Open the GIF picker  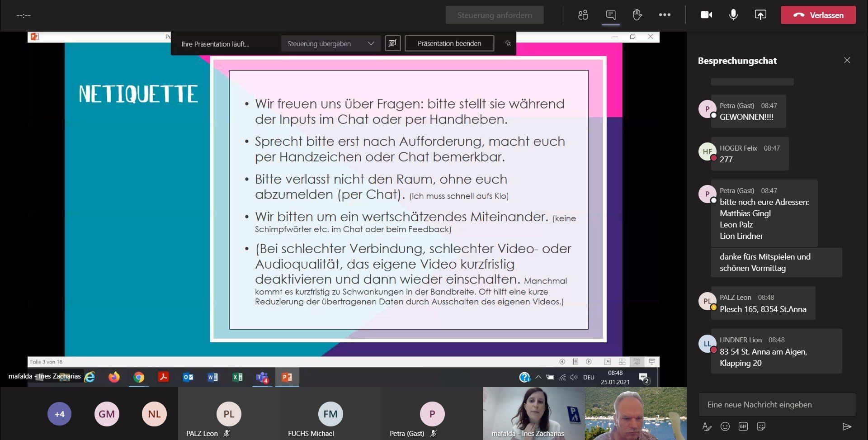point(743,426)
